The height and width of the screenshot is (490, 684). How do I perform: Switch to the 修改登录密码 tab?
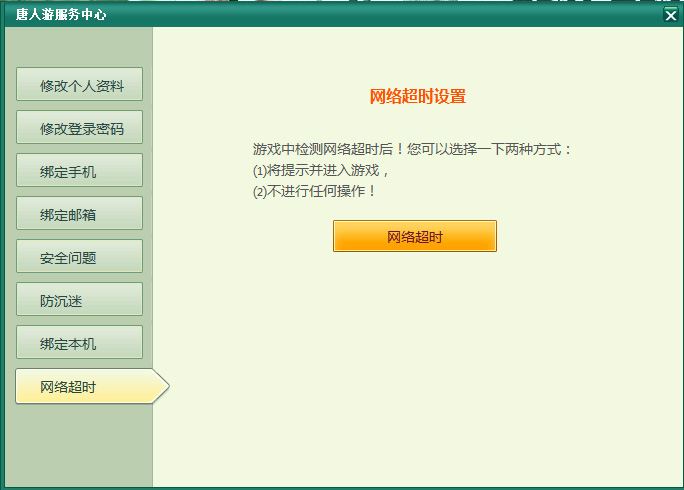point(80,128)
